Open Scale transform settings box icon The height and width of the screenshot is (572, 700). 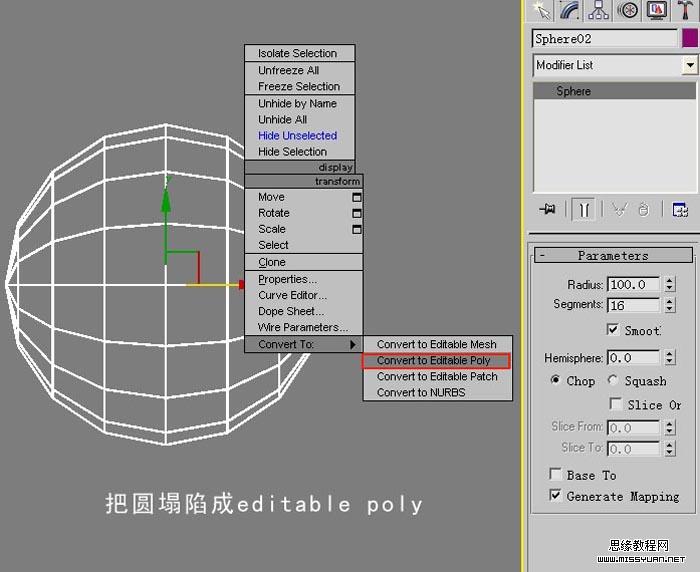[357, 229]
